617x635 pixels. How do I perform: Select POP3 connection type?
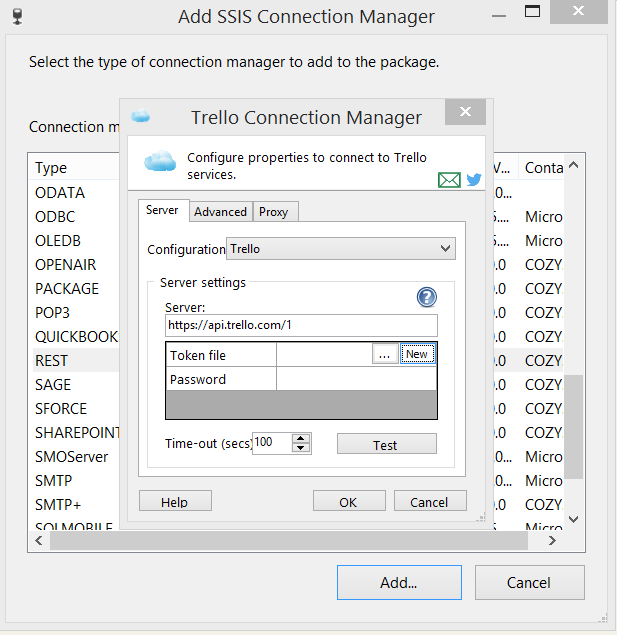[53, 313]
